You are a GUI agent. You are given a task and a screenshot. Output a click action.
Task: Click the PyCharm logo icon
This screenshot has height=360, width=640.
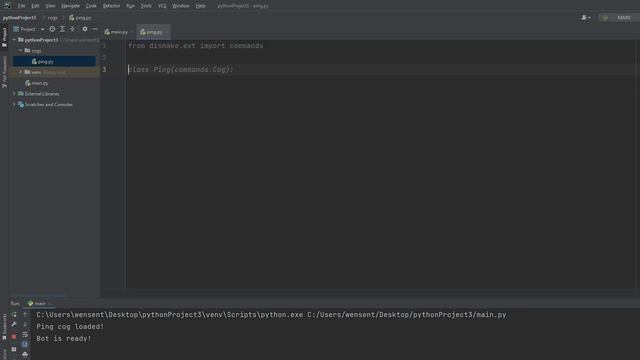click(7, 6)
